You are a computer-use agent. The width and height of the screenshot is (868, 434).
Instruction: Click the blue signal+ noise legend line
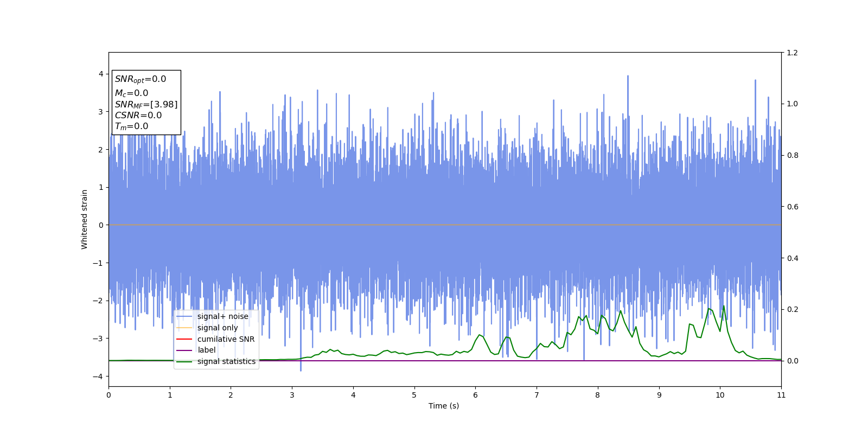click(x=184, y=317)
